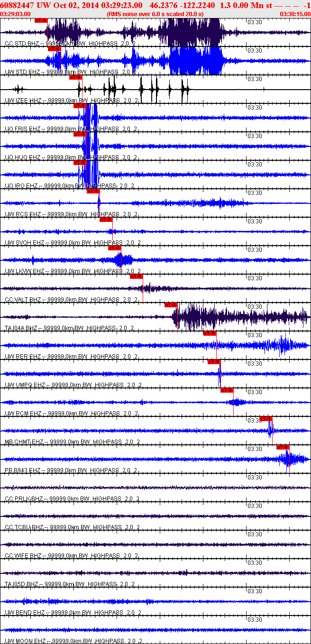Click the arrival flag on CC VALT trace
Image resolution: width=311 pixels, height=644 pixels.
click(137, 276)
